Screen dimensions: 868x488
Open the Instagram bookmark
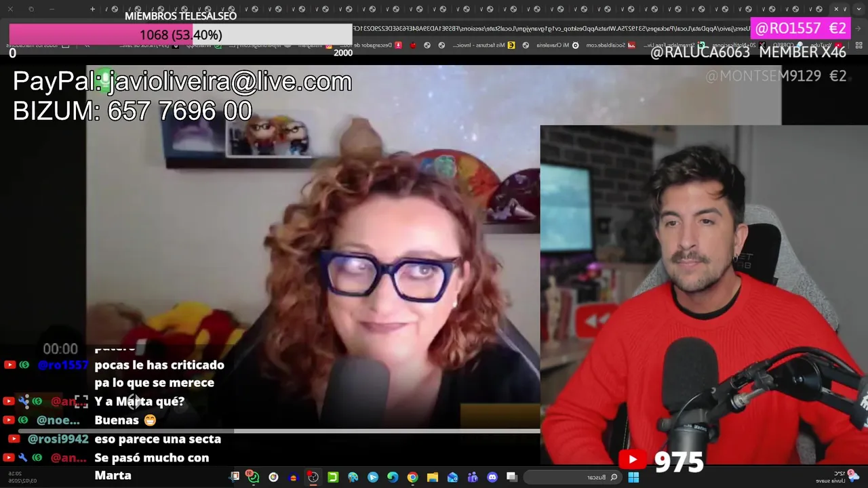tap(314, 45)
